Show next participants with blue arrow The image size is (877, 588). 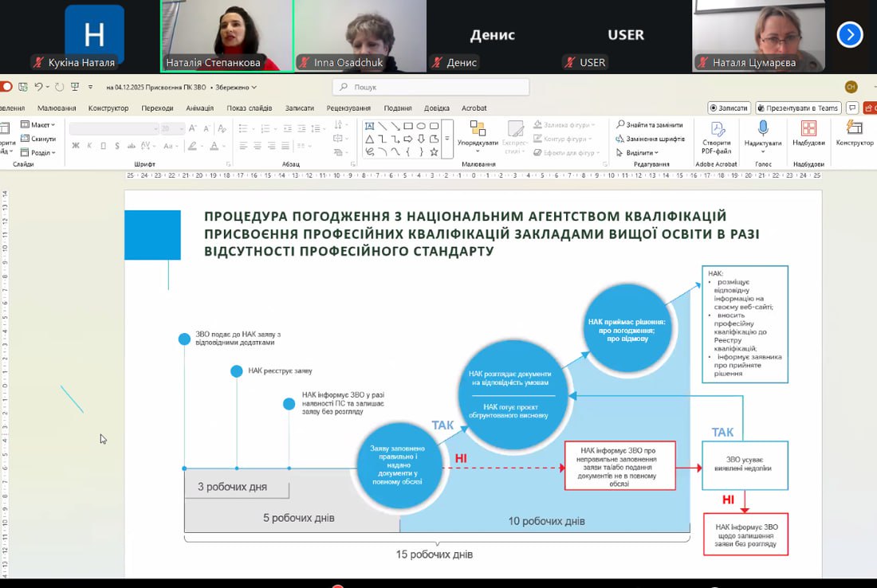coord(850,34)
